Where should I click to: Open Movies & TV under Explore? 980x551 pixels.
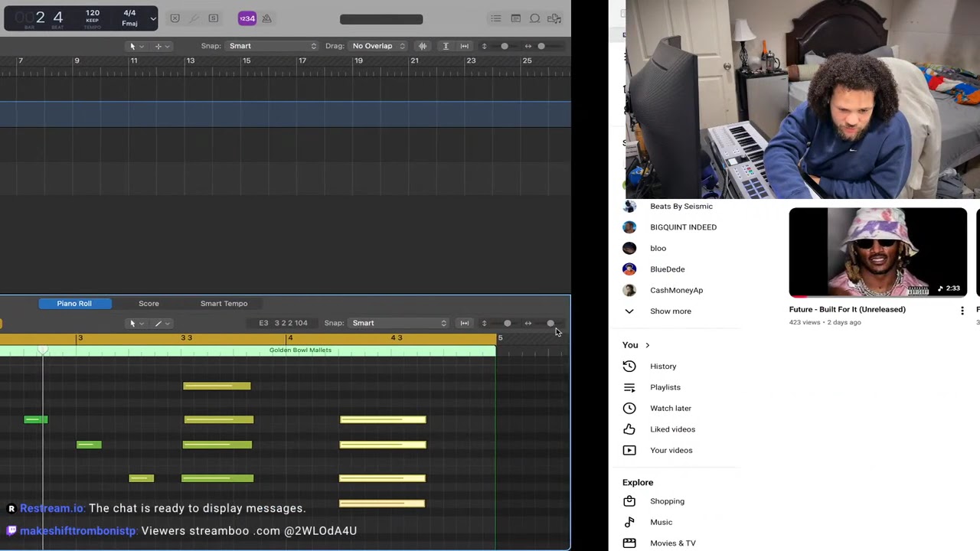coord(672,543)
